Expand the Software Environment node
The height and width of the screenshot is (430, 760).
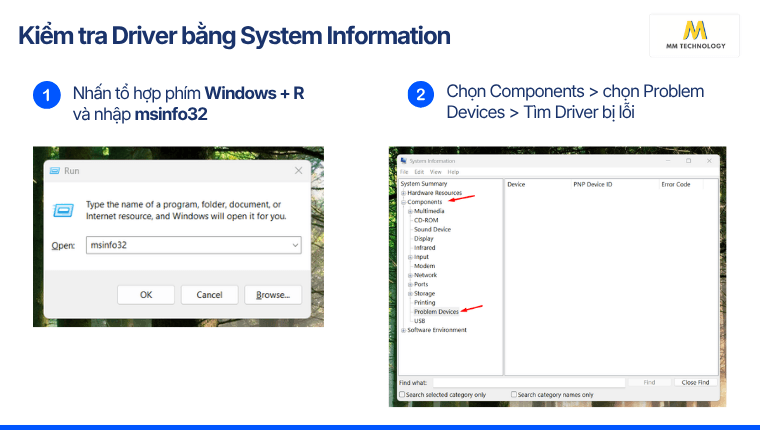pos(403,330)
